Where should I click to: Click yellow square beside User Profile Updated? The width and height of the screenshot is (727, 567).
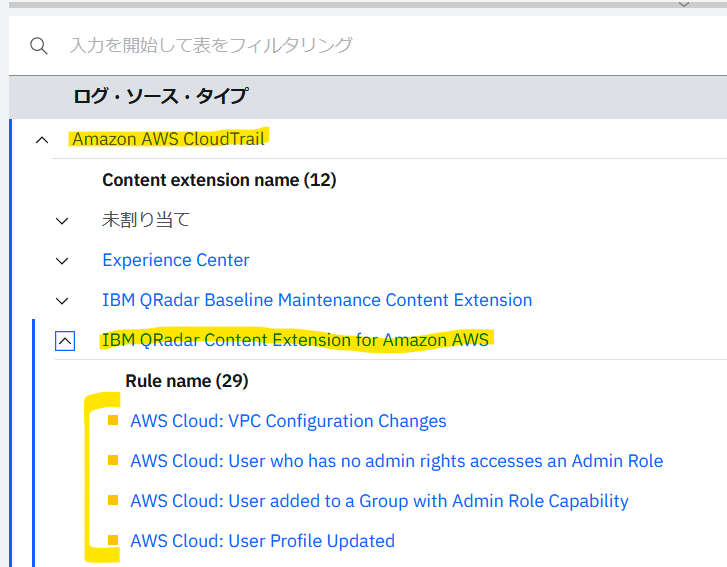[x=113, y=540]
